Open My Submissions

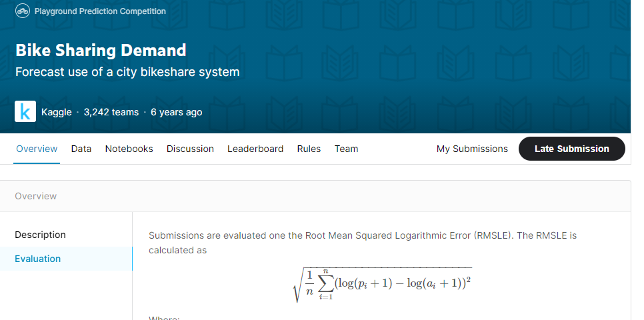pyautogui.click(x=472, y=149)
